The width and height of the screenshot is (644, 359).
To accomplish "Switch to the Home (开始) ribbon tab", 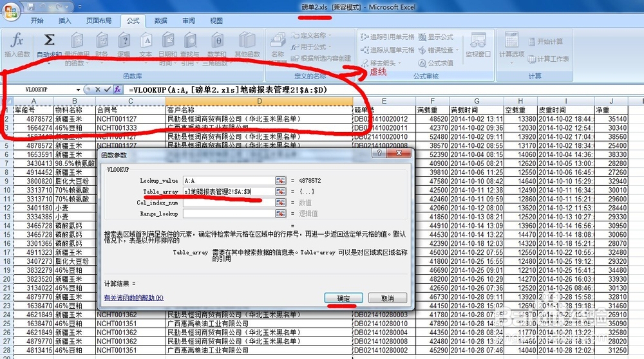I will click(x=37, y=21).
